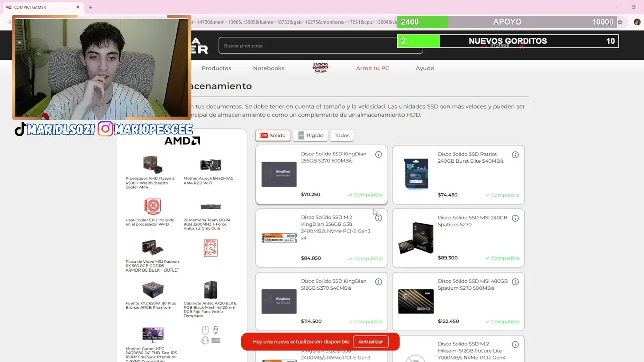Choose the Patriot 240GB Burst Elite image

[416, 174]
